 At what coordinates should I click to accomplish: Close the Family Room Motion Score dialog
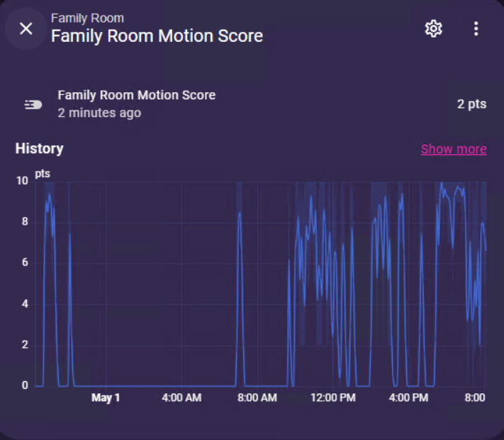click(x=26, y=28)
